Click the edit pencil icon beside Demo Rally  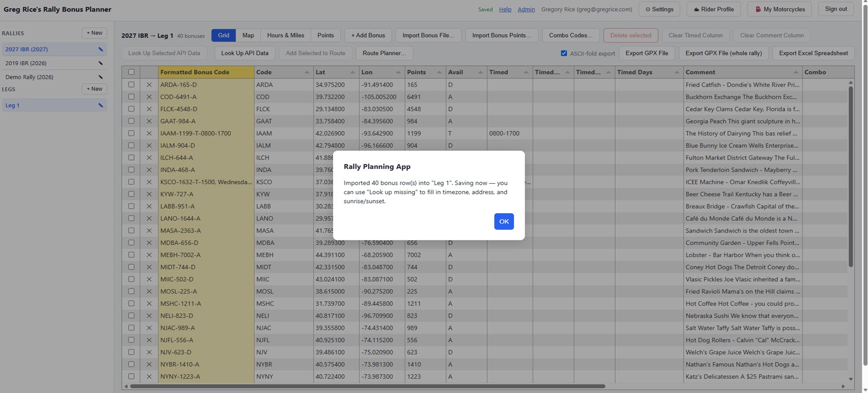[101, 77]
